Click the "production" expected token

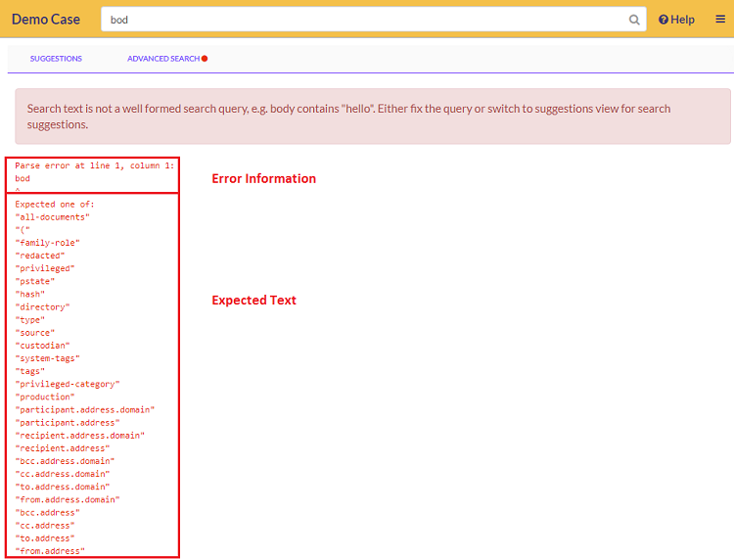(x=44, y=397)
